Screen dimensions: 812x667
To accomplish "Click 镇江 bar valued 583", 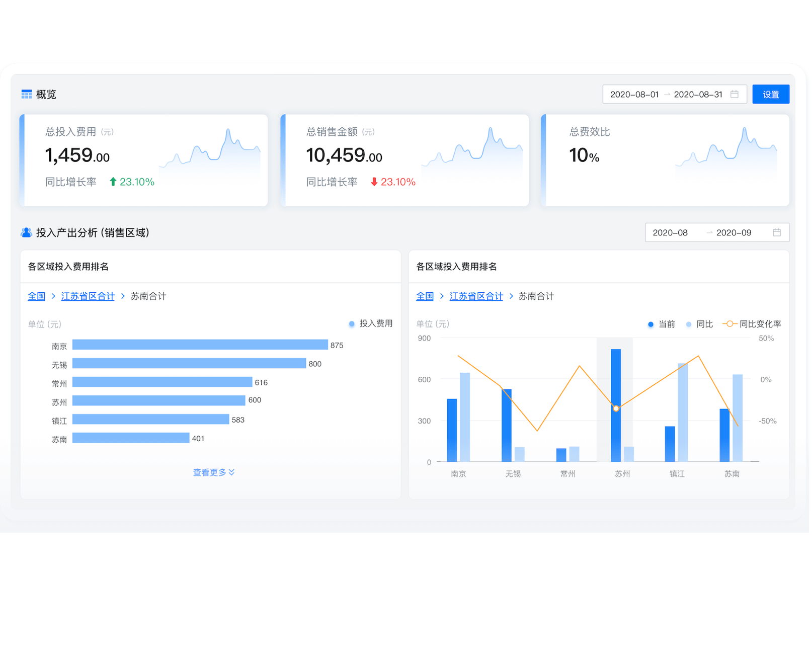I will tap(151, 419).
